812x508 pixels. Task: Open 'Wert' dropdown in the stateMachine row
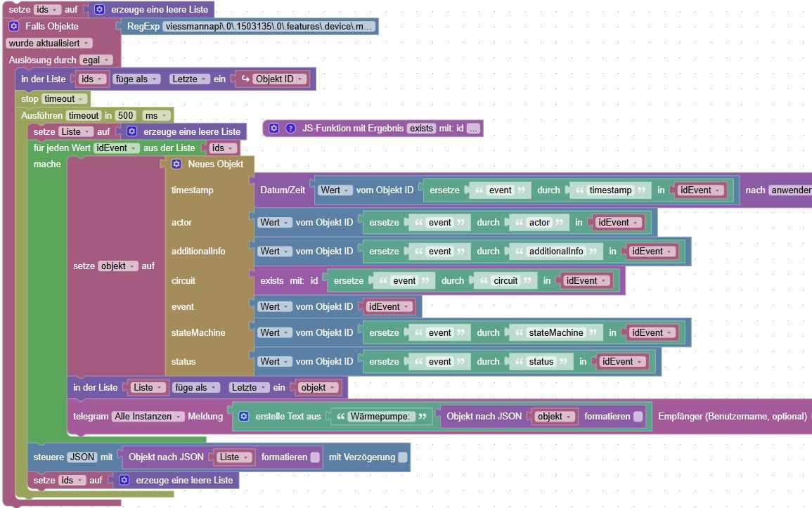[274, 332]
